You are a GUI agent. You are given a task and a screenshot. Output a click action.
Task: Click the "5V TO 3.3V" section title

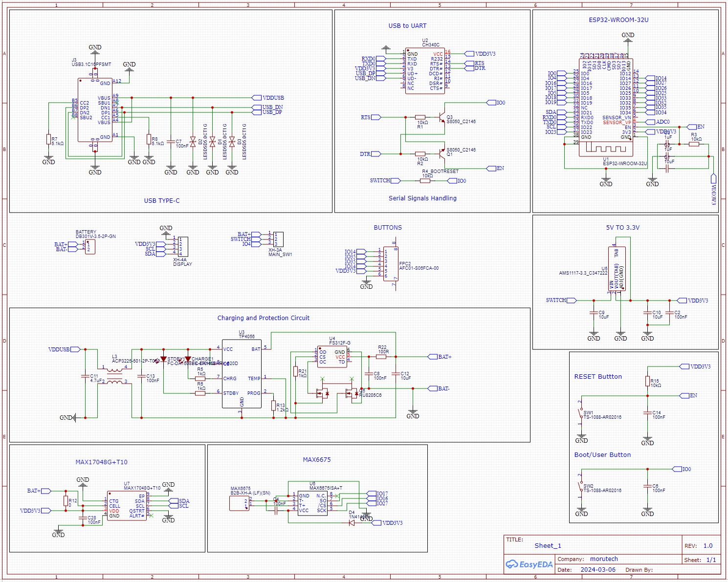(622, 227)
